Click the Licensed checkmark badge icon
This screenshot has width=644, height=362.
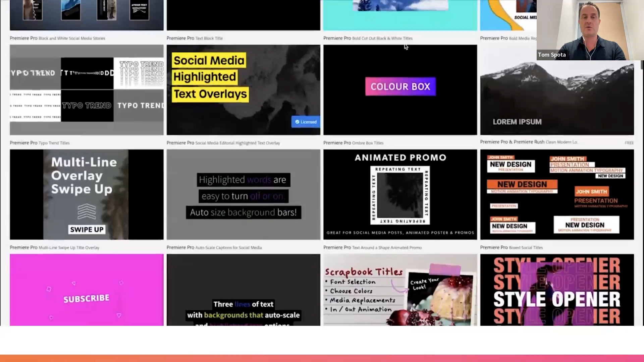click(x=297, y=122)
